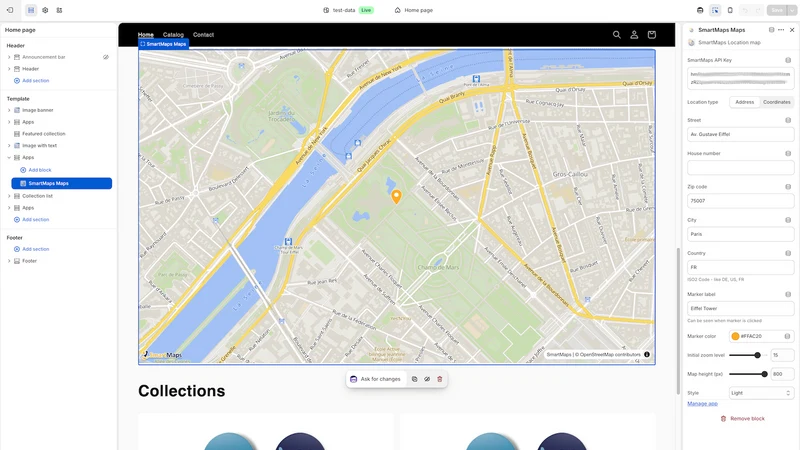Hide block via floating toolbar eye icon
This screenshot has height=450, width=800.
[x=427, y=379]
